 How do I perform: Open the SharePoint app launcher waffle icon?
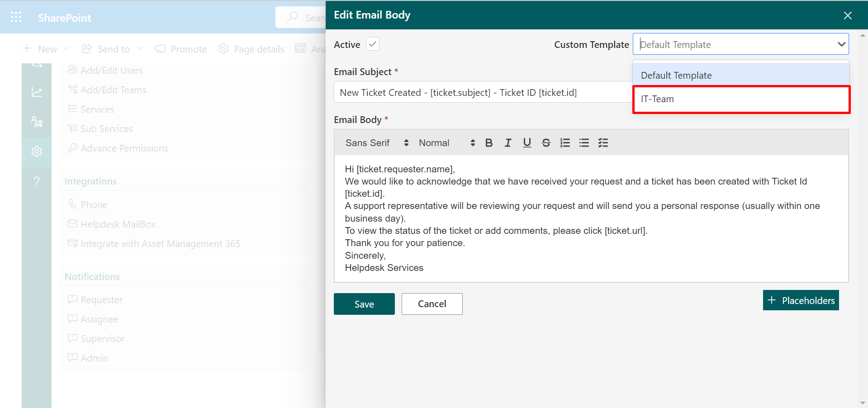[16, 17]
